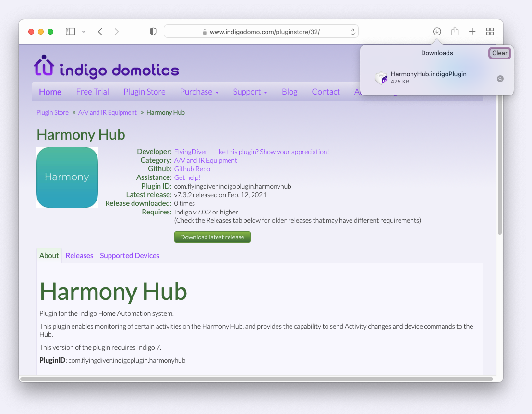Click the address bar showing indigodomo.com
The width and height of the screenshot is (532, 414).
pos(261,32)
